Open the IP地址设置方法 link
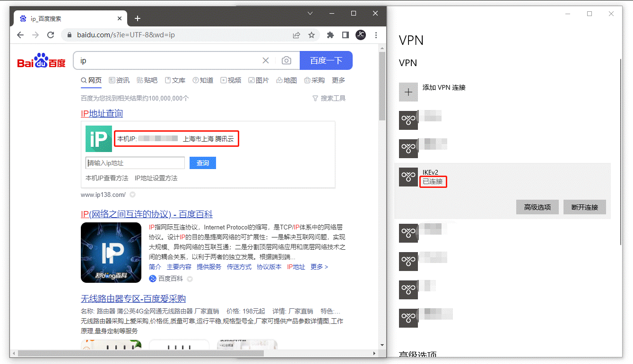Screen dimensions: 633x364 (156, 178)
